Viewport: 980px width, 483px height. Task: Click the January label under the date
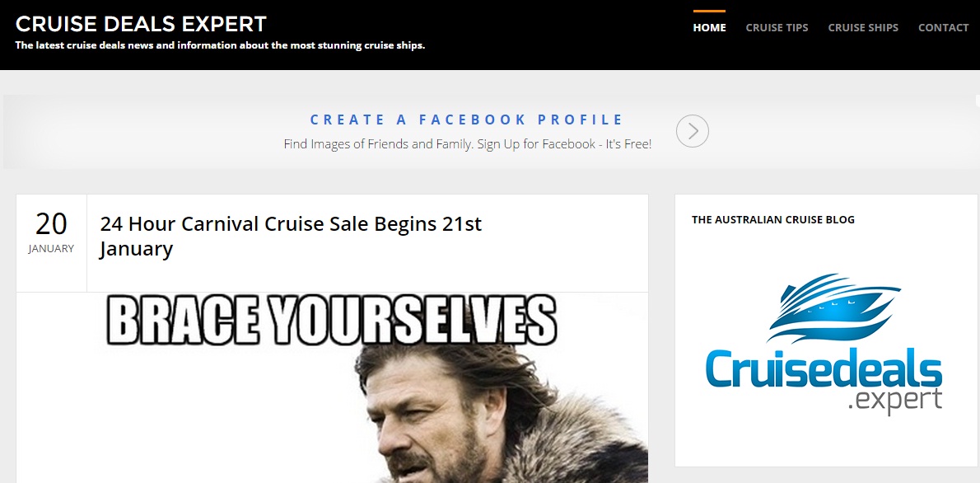coord(51,248)
